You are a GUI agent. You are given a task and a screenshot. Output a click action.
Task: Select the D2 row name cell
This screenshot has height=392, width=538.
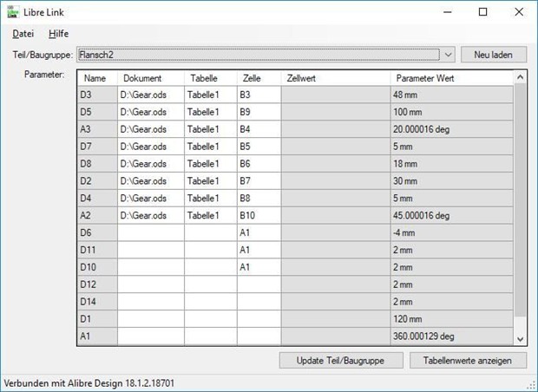pyautogui.click(x=97, y=180)
